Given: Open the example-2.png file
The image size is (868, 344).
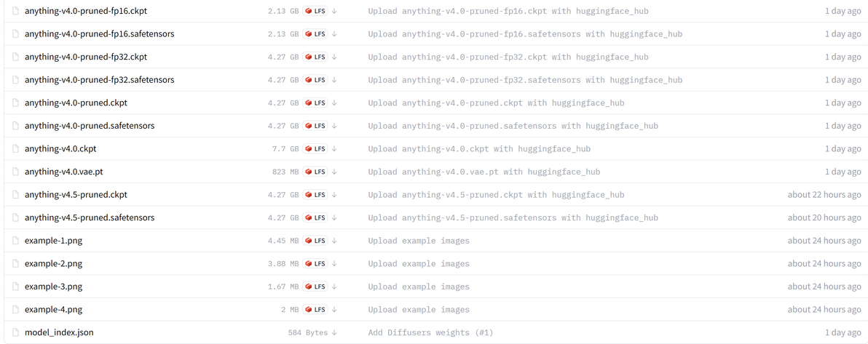Looking at the screenshot, I should [x=53, y=263].
